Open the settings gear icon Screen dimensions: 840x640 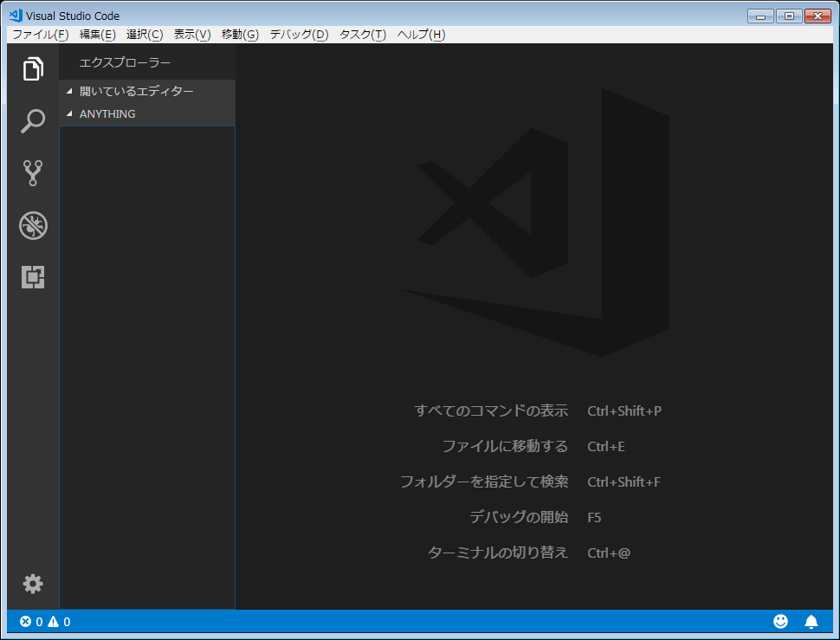point(32,584)
